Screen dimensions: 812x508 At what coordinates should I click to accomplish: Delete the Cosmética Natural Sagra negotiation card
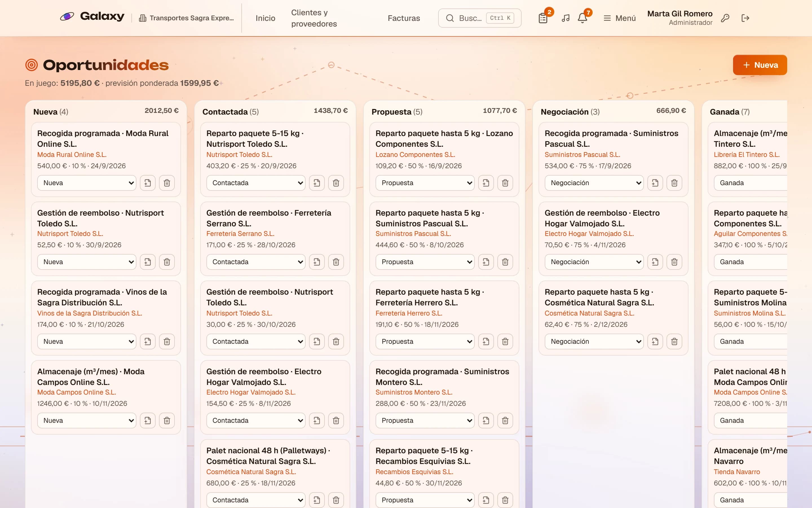click(x=674, y=341)
